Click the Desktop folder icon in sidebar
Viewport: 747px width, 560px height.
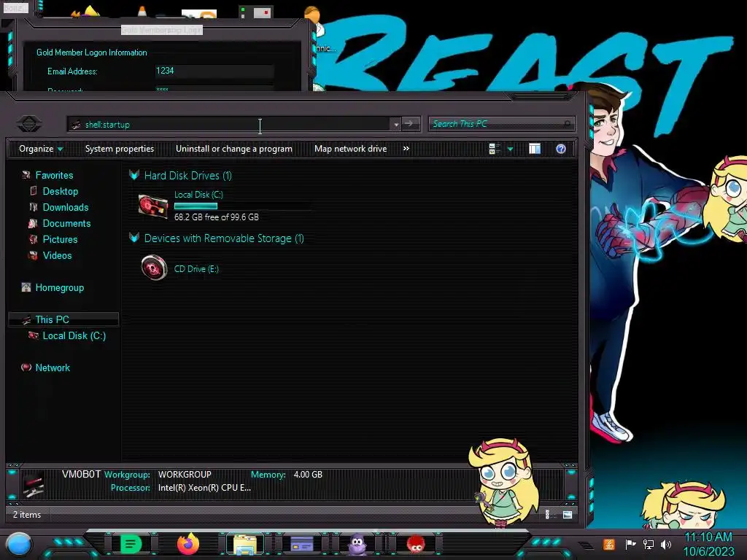(x=33, y=191)
